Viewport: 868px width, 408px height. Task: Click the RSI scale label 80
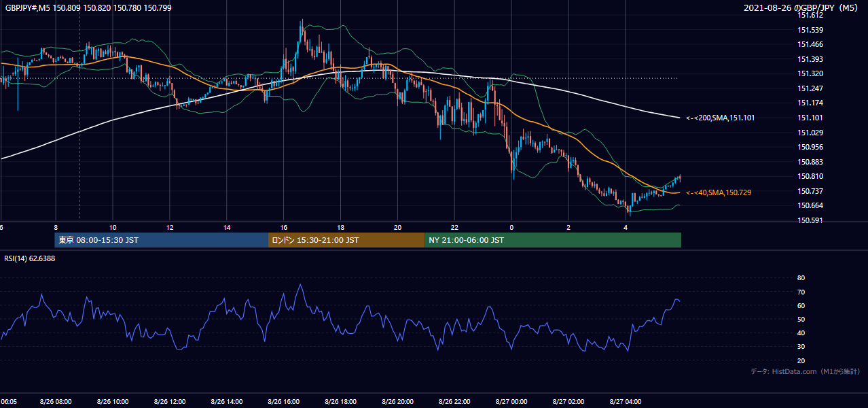coord(801,278)
